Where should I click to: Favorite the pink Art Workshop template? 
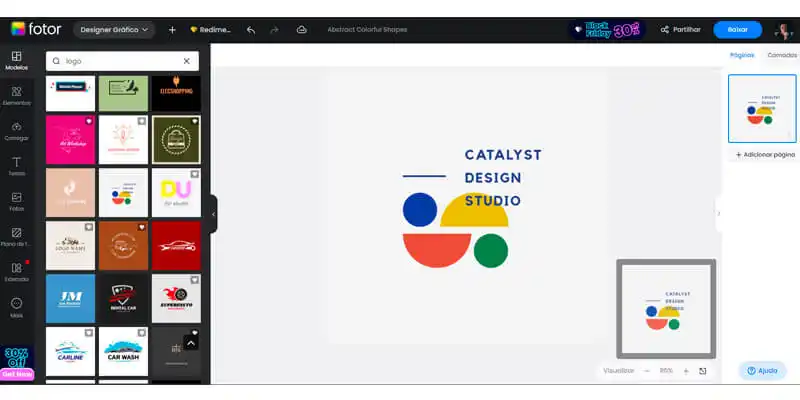[89, 121]
